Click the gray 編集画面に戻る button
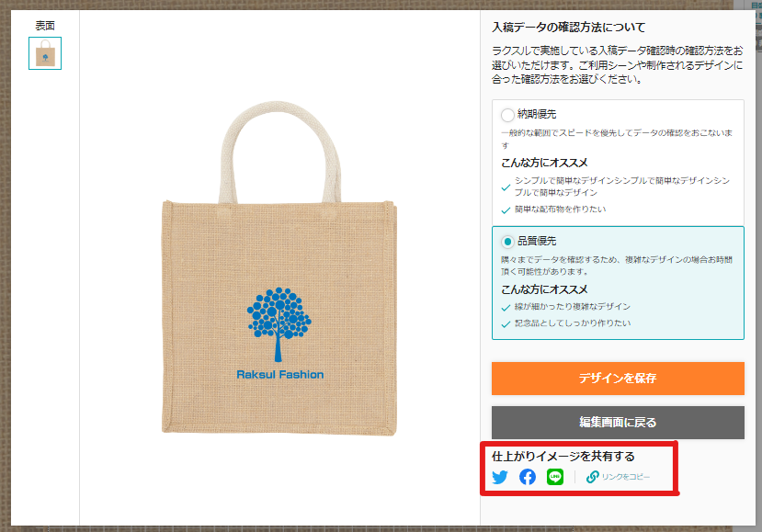762x532 pixels. [618, 423]
